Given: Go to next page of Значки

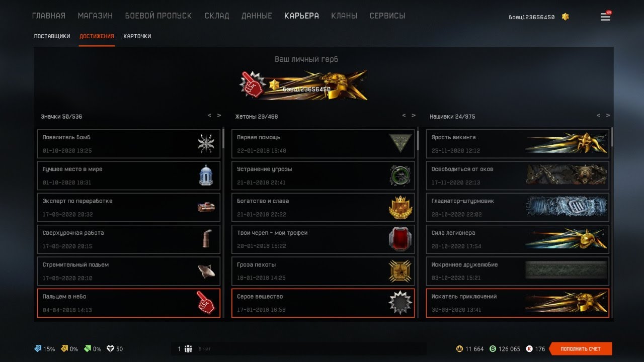Looking at the screenshot, I should click(x=219, y=116).
